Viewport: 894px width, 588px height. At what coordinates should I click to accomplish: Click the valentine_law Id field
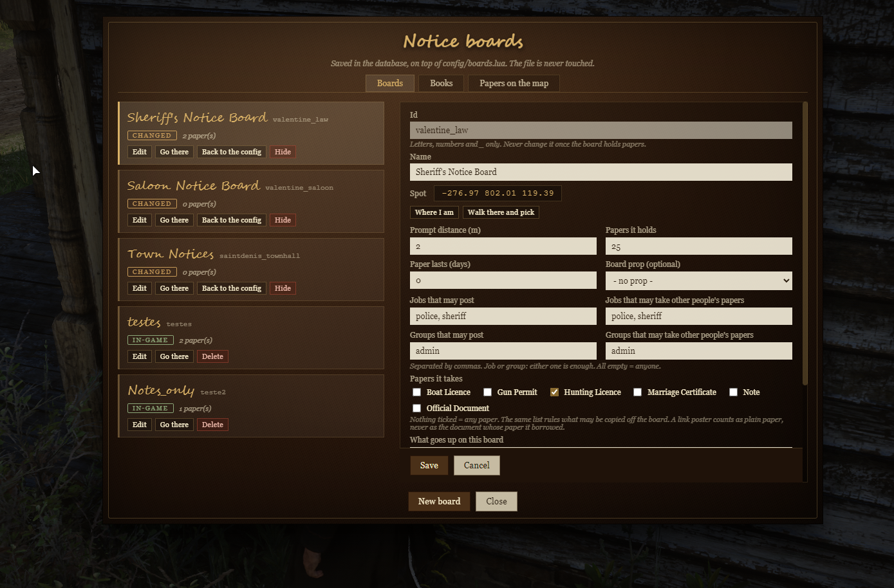coord(601,130)
